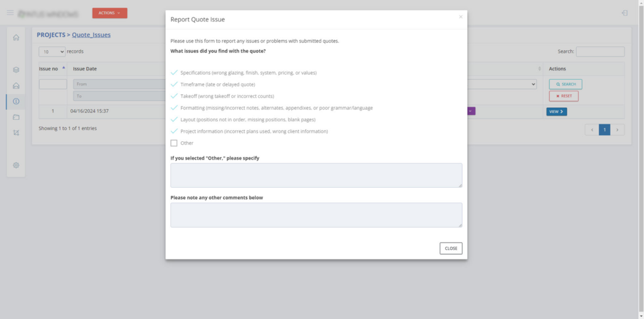Click the open envelope sidebar icon
Screen dimensions: 644x319
[16, 85]
